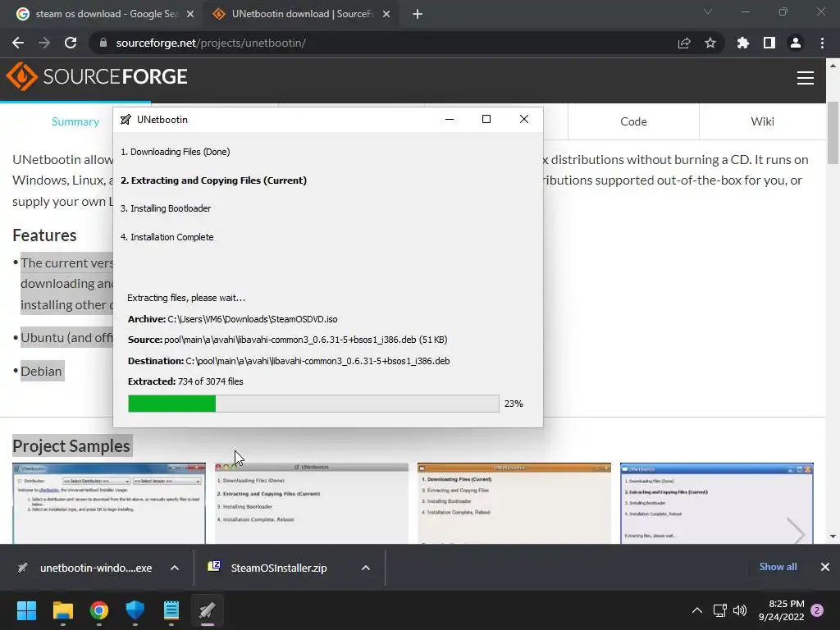Open Chrome profile icon

pyautogui.click(x=796, y=43)
